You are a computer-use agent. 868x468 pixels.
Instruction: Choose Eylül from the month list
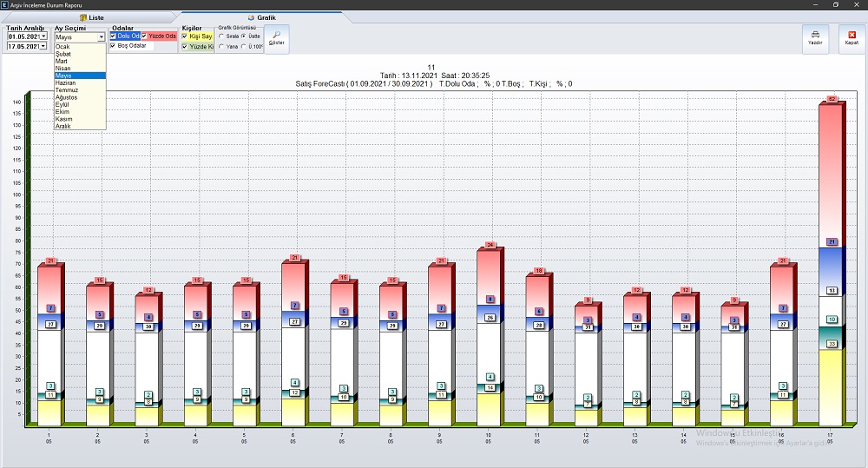80,104
